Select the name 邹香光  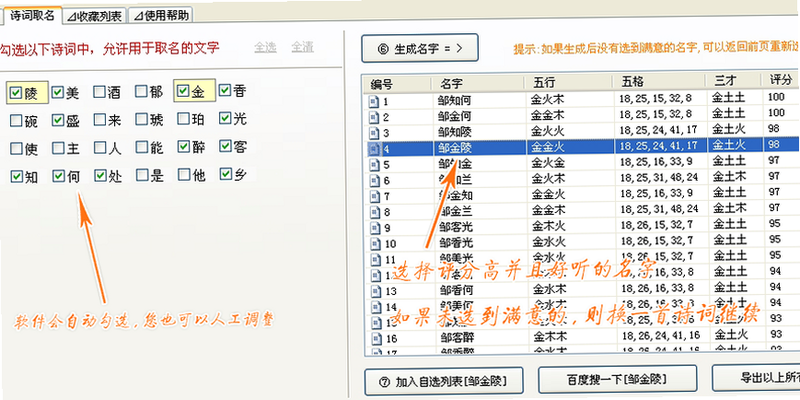456,242
